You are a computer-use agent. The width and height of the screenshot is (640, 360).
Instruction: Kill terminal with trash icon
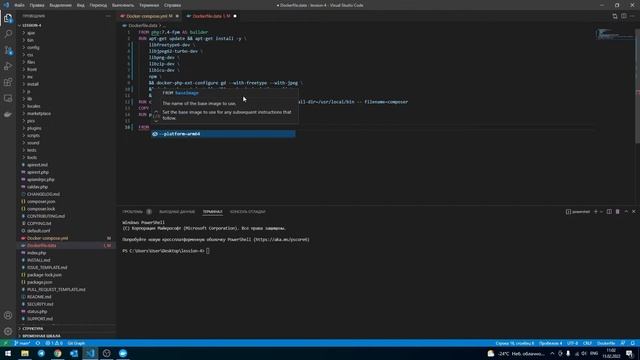click(x=618, y=211)
